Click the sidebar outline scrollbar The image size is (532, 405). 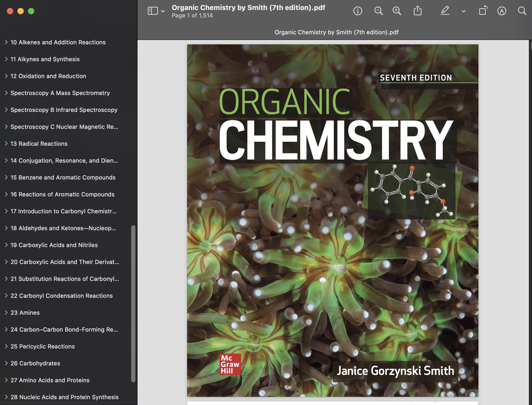pos(133,304)
